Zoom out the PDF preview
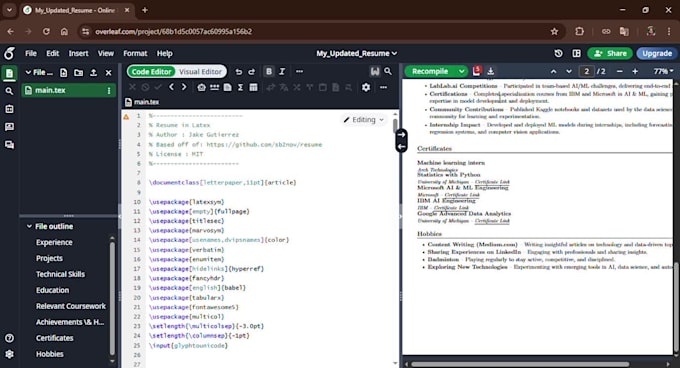 619,71
